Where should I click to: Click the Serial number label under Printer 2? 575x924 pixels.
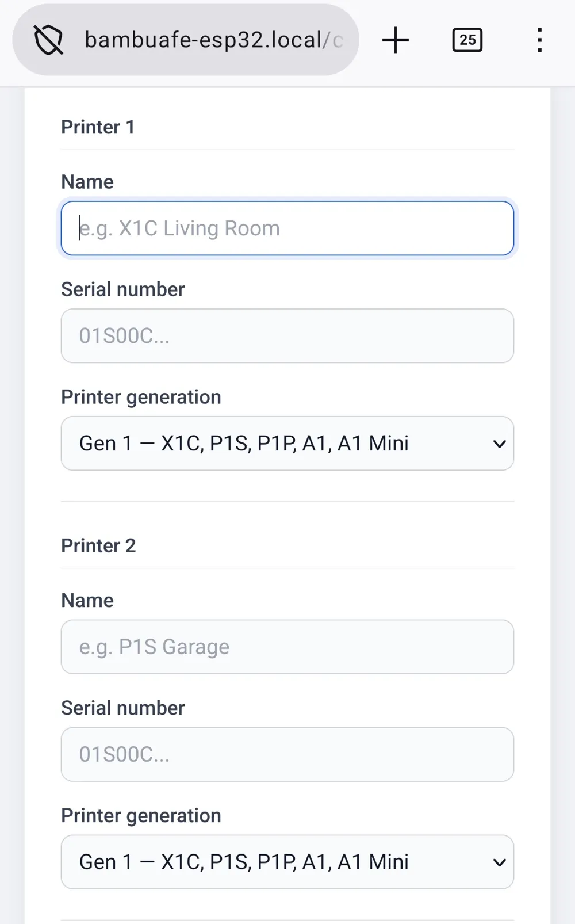(123, 708)
